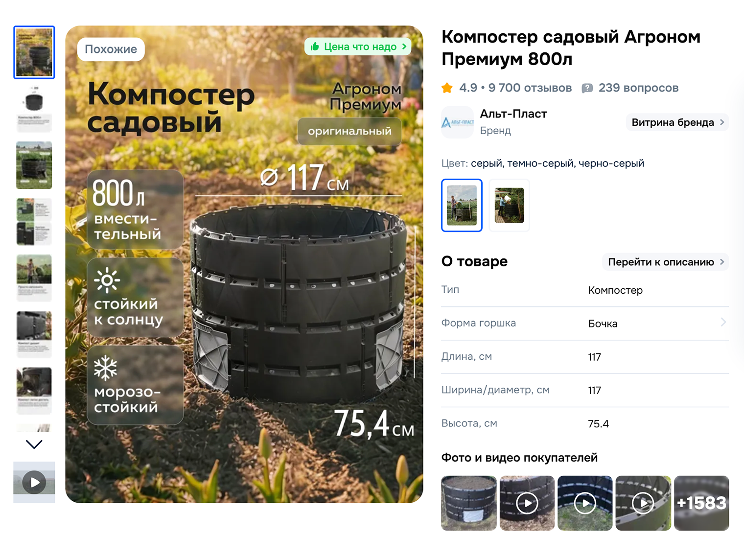
Task: Play the second customer media video
Action: coord(527,503)
